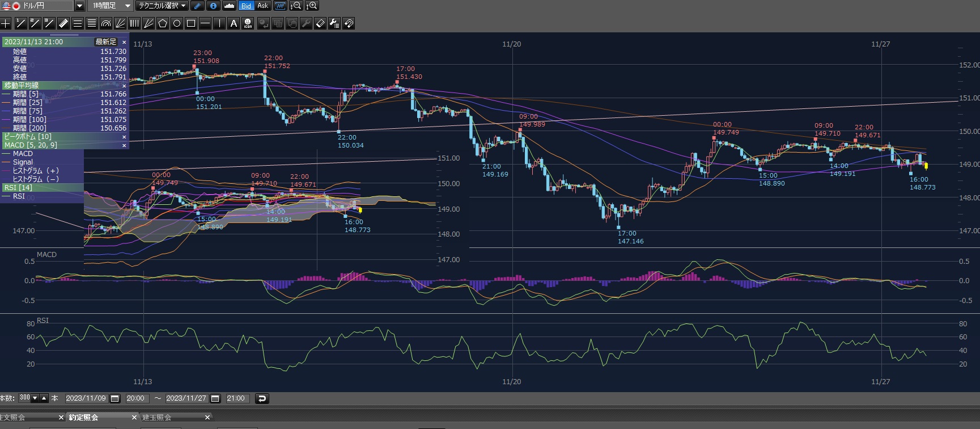Toggle the 最新足 latest-bar button
The height and width of the screenshot is (429, 980).
click(x=105, y=42)
